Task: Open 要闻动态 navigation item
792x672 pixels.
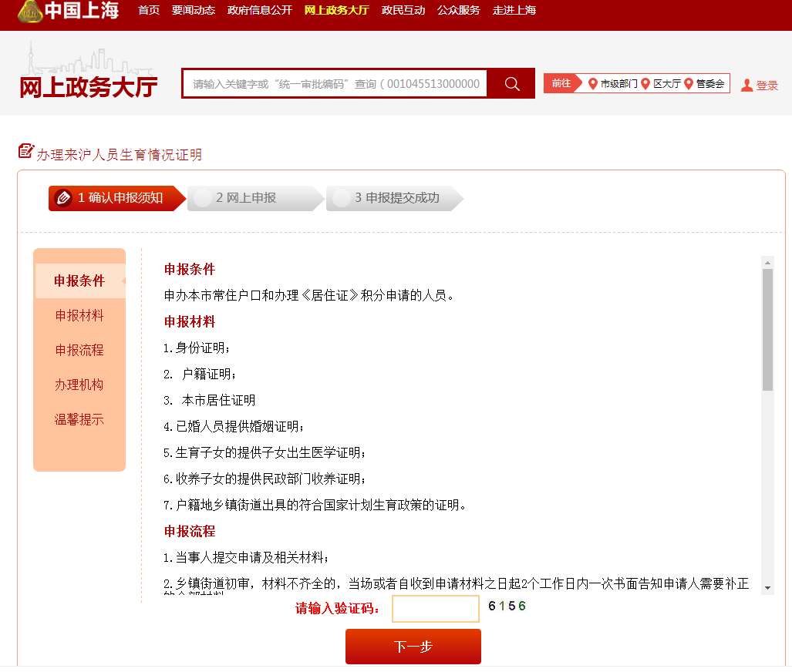Action: (194, 11)
